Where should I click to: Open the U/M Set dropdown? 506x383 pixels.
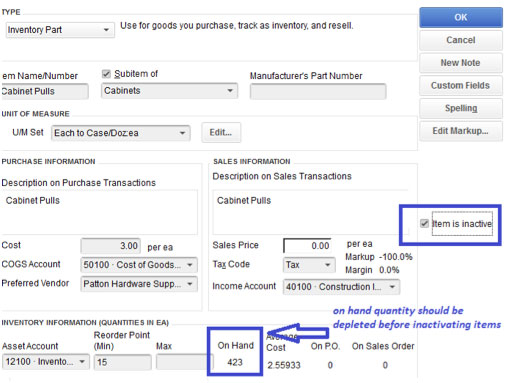(x=121, y=133)
